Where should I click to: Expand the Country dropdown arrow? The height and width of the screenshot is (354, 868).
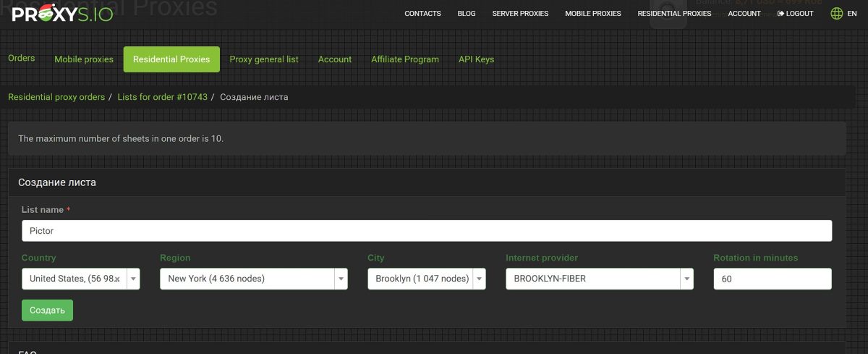click(134, 279)
